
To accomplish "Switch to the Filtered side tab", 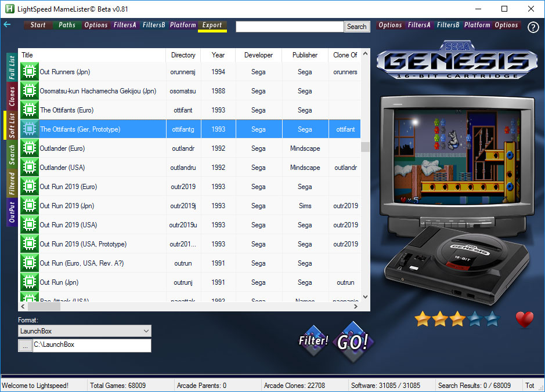I will coord(12,183).
